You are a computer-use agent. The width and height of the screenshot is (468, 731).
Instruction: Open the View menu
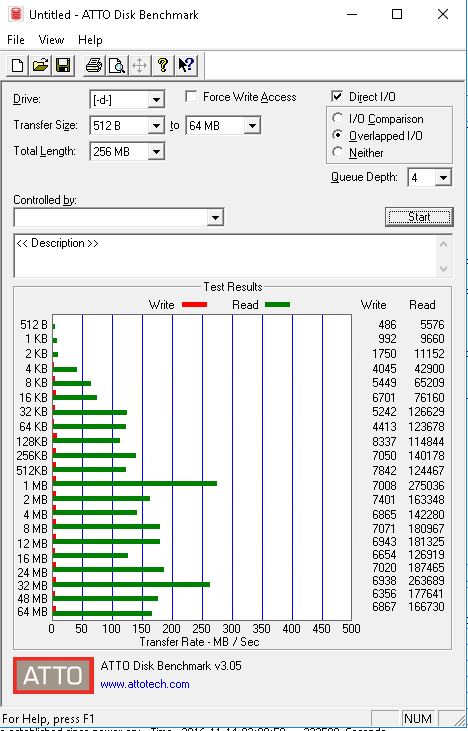(51, 40)
